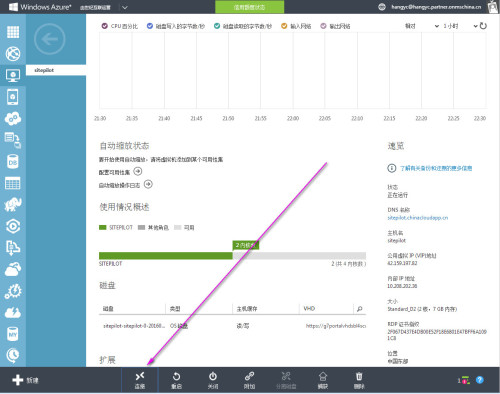Click the Shut down (关闭) power icon
This screenshot has width=500, height=394.
tap(213, 377)
